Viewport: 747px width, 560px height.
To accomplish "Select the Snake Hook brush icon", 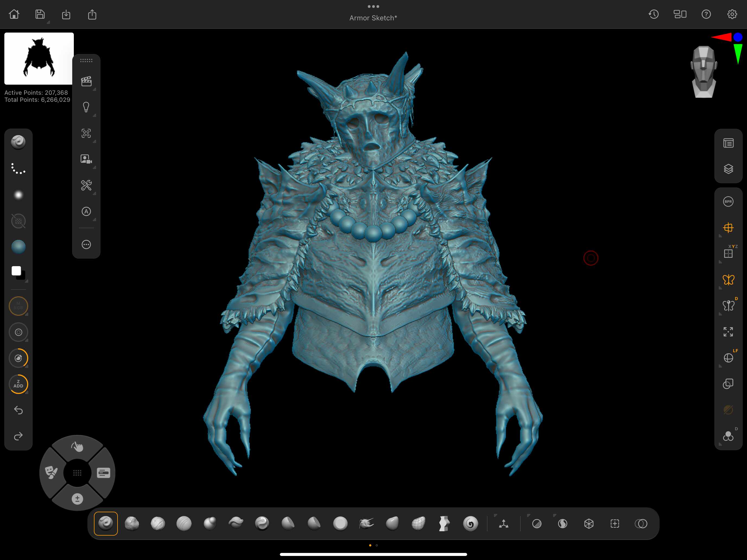I will (x=366, y=524).
